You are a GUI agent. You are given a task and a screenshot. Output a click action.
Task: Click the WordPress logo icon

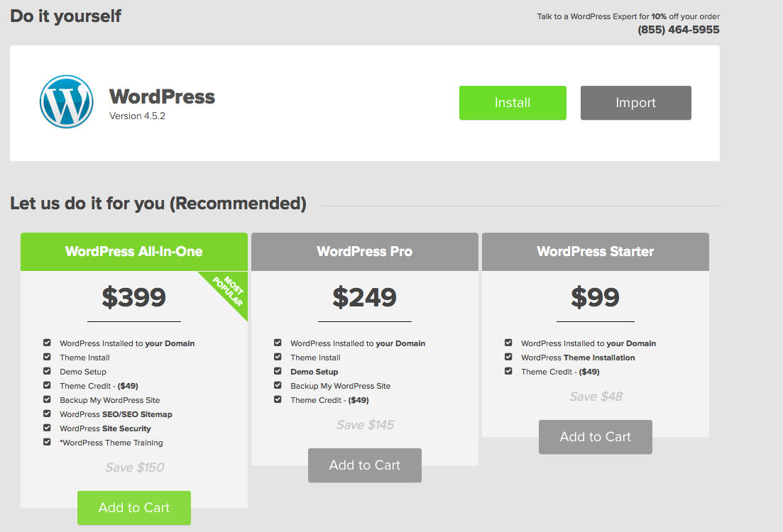(x=66, y=102)
